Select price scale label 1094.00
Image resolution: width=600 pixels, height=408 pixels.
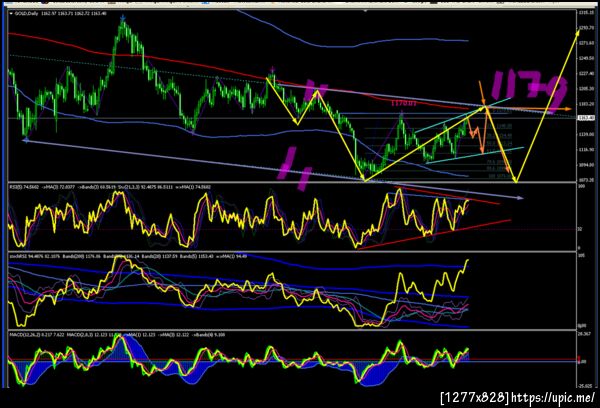(587, 165)
